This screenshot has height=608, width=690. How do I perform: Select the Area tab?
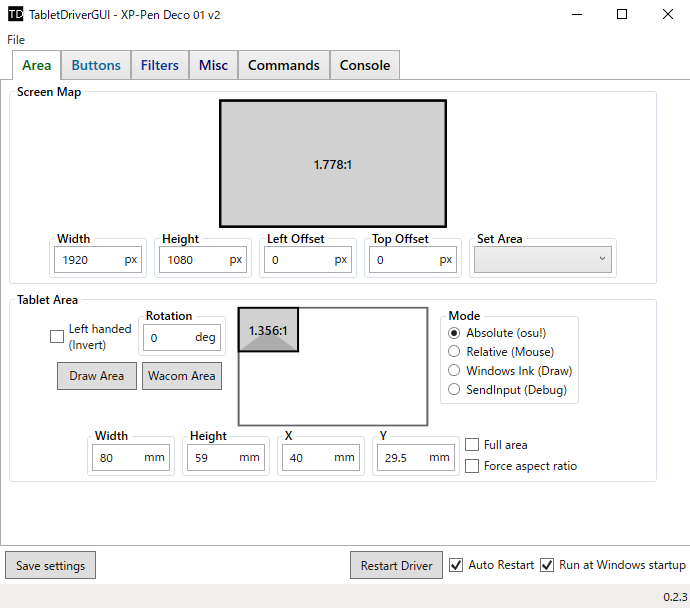(x=37, y=65)
